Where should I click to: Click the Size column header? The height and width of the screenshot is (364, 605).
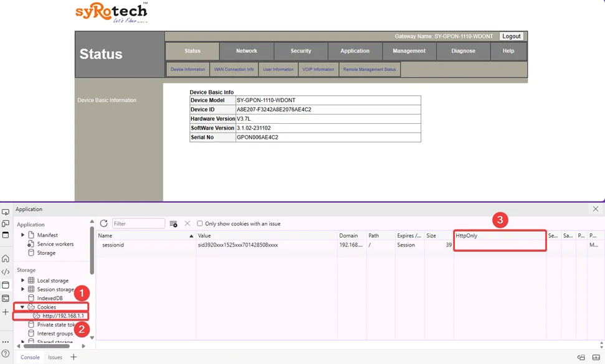click(x=439, y=235)
